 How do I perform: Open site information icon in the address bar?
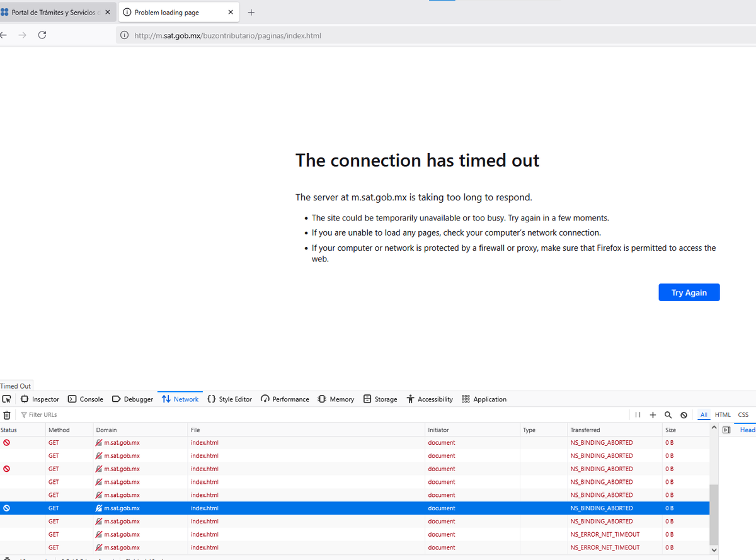pyautogui.click(x=124, y=35)
